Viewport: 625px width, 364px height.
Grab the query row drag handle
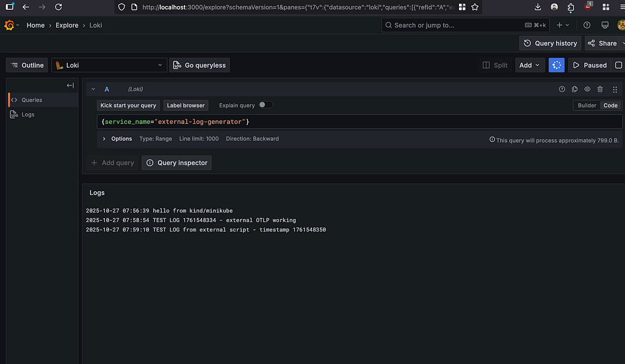pos(615,89)
